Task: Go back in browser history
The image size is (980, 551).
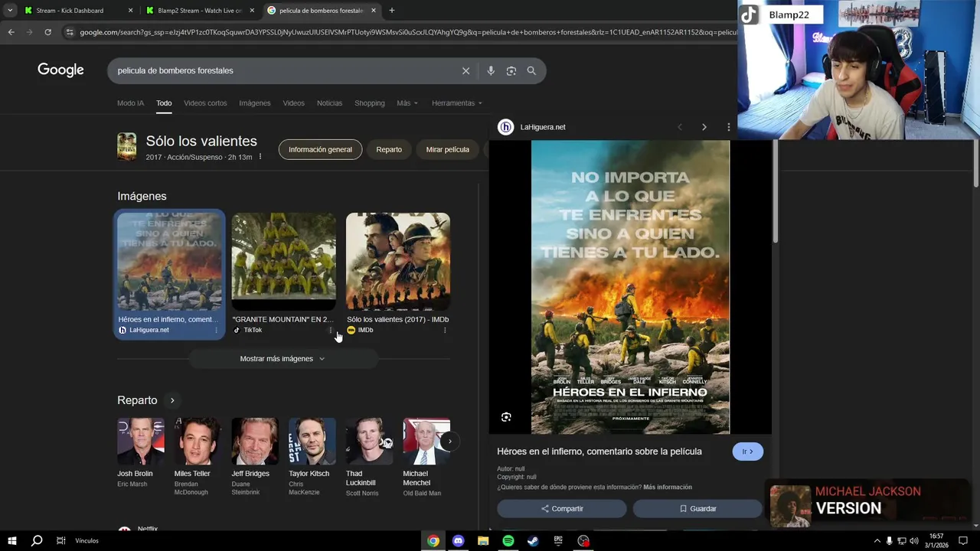Action: point(11,32)
